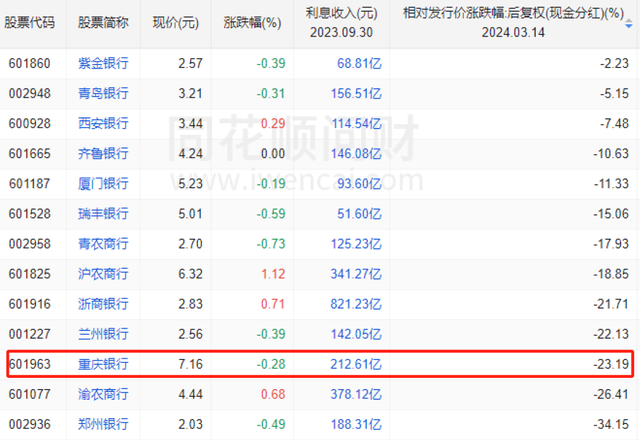The height and width of the screenshot is (440, 640).
Task: Click the 现价(元) column header
Action: coord(176,22)
